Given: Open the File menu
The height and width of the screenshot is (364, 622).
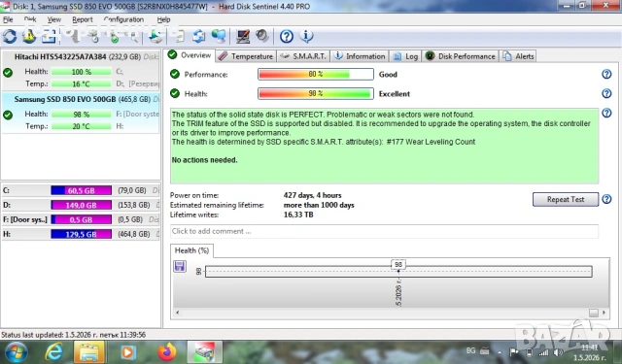Looking at the screenshot, I should [8, 19].
